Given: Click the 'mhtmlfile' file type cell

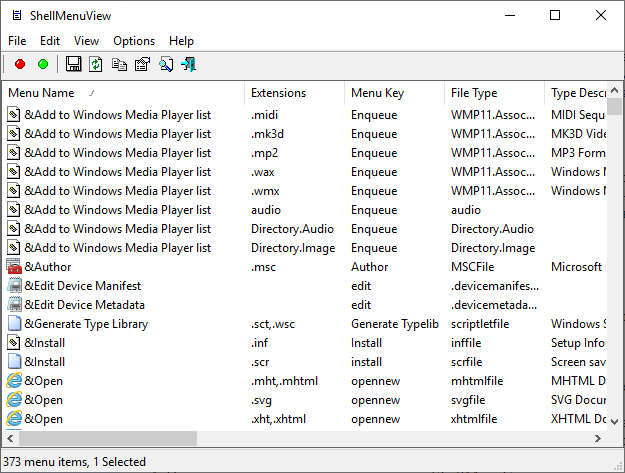Looking at the screenshot, I should [x=477, y=381].
